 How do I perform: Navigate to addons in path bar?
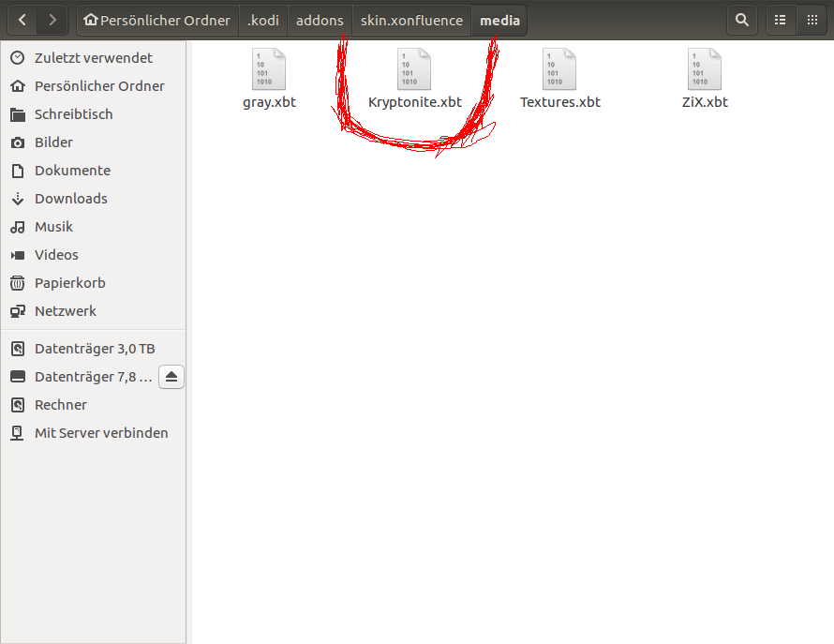pos(320,21)
